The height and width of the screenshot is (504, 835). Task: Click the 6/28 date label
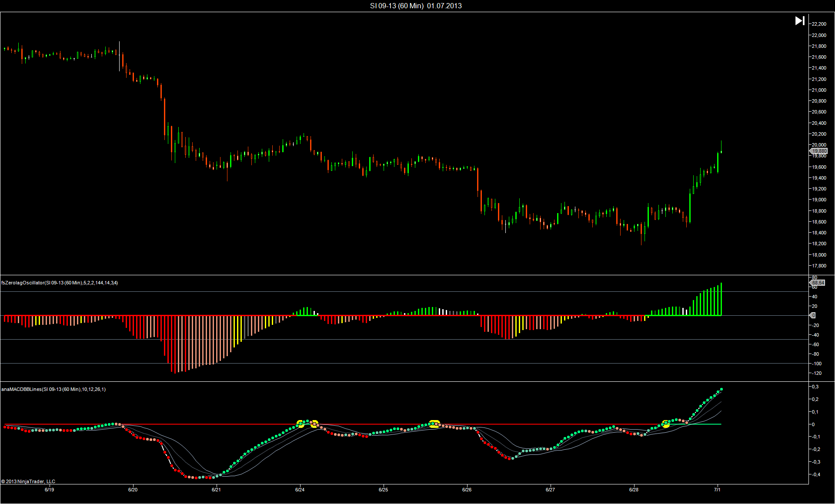[x=634, y=490]
